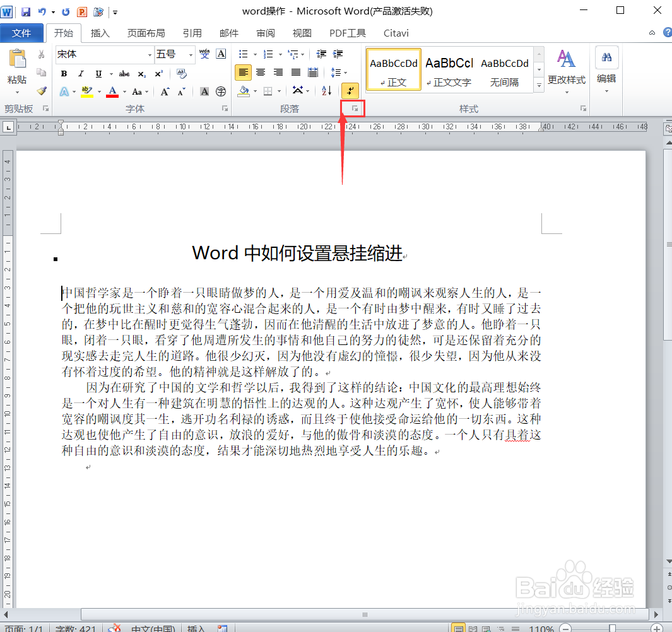Switch to the 引用 tab
The height and width of the screenshot is (632, 672).
192,33
